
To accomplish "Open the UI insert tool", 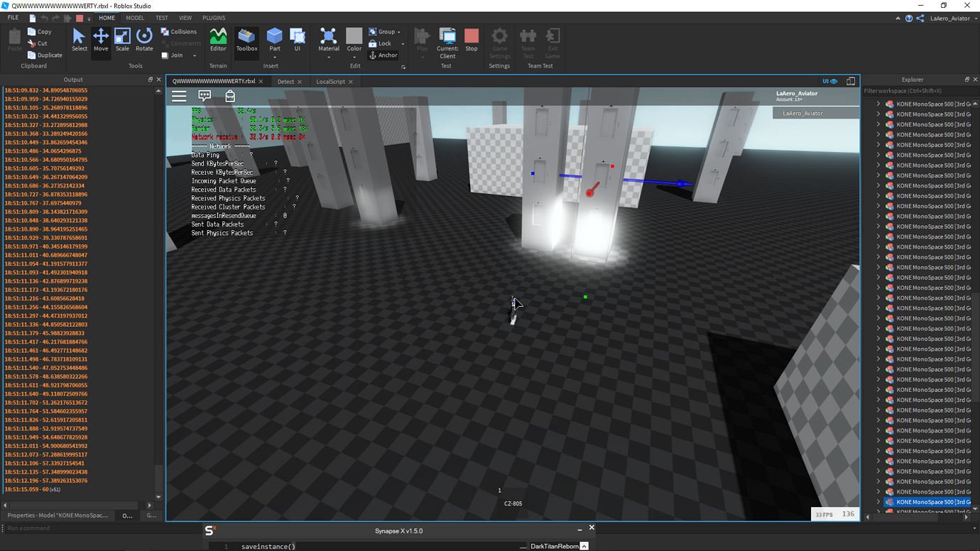I will pyautogui.click(x=297, y=40).
